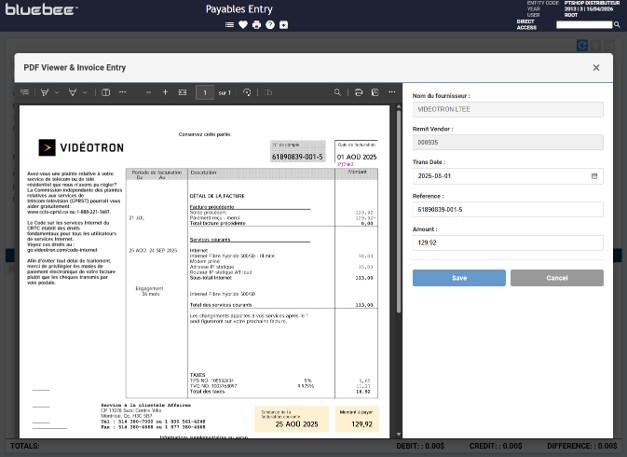Click the PDF page number field

[x=205, y=92]
